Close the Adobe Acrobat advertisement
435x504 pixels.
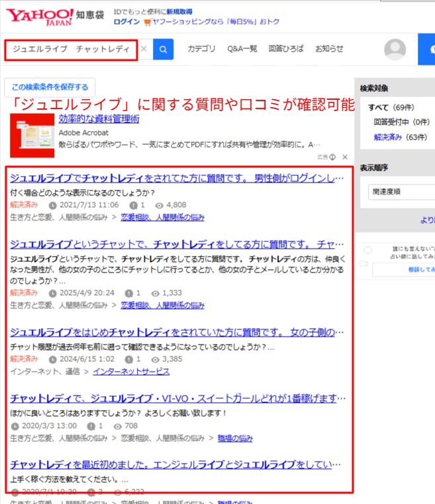(x=345, y=157)
